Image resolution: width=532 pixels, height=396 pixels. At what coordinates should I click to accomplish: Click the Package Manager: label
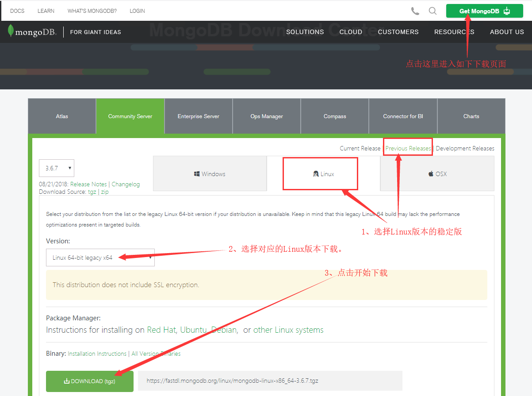[73, 318]
